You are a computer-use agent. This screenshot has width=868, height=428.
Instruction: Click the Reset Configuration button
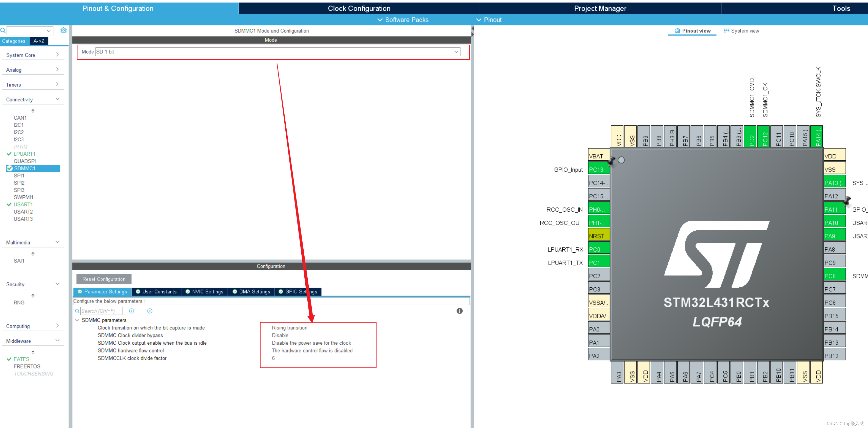pos(104,279)
